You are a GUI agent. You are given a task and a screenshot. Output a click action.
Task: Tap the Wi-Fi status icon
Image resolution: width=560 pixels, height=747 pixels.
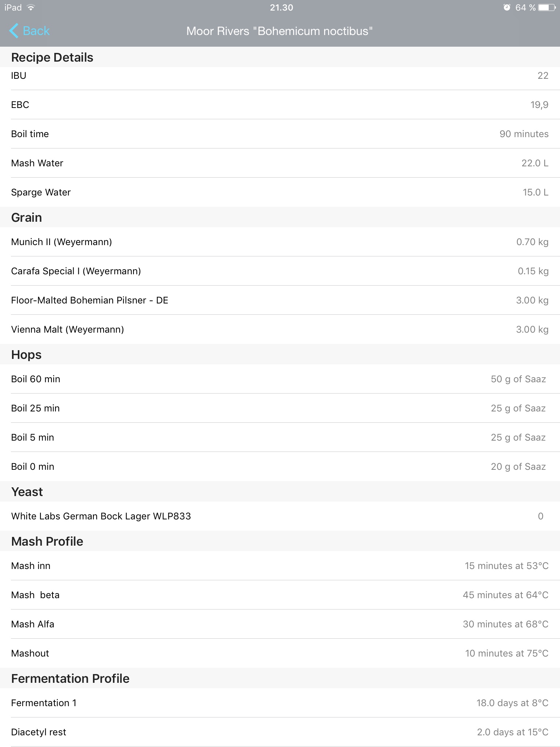point(31,8)
